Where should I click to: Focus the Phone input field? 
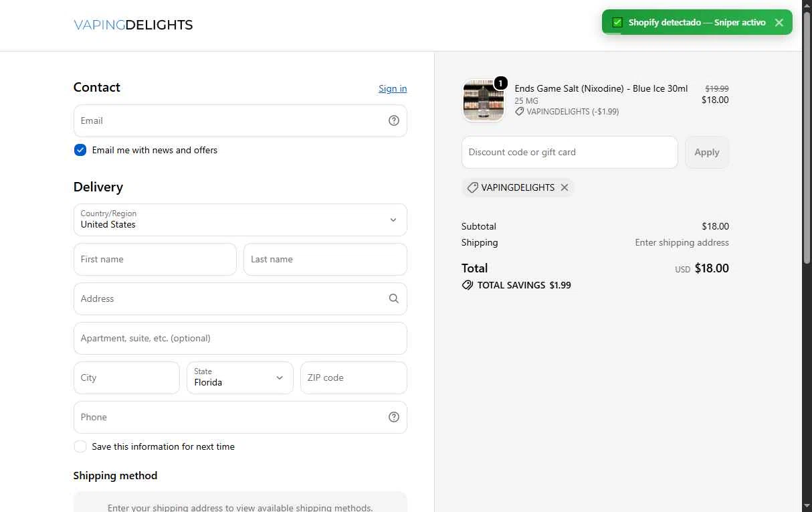pyautogui.click(x=240, y=417)
